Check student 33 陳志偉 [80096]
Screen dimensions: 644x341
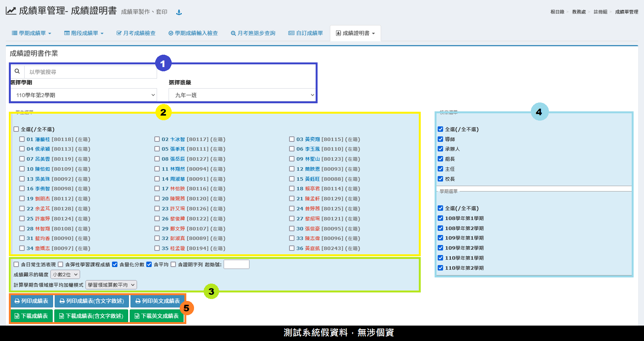(x=292, y=238)
